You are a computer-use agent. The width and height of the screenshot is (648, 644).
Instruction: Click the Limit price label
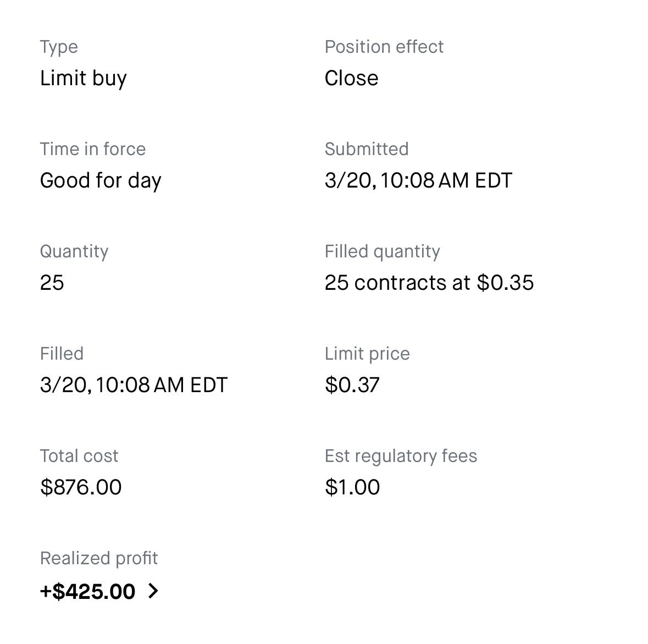click(367, 354)
